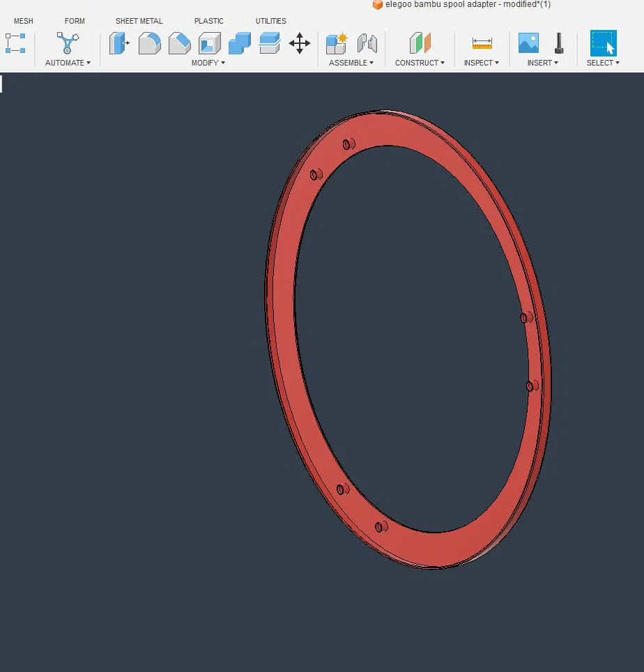Click the Offset Plane construct icon

click(420, 43)
